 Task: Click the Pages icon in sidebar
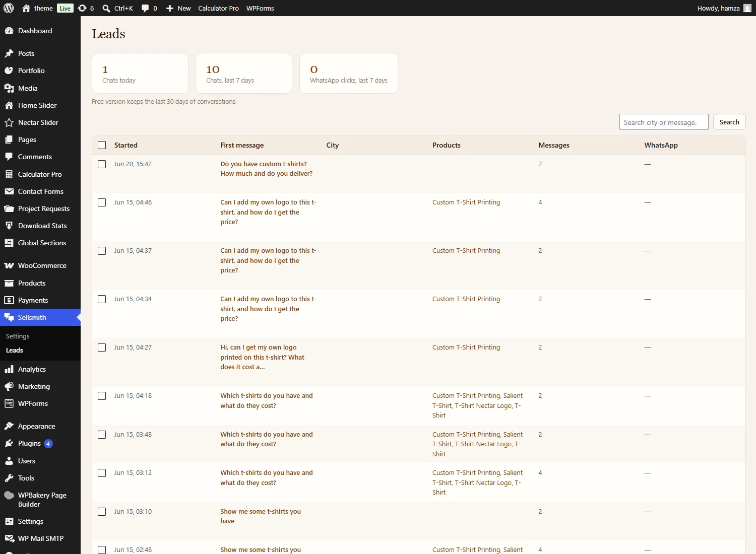(9, 140)
